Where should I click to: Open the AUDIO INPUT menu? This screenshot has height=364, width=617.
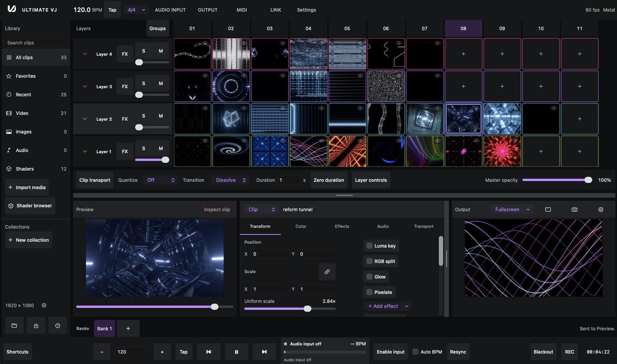[x=170, y=10]
